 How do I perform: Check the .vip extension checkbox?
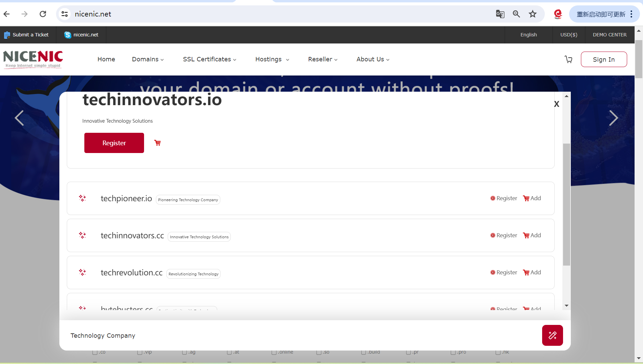pyautogui.click(x=140, y=352)
